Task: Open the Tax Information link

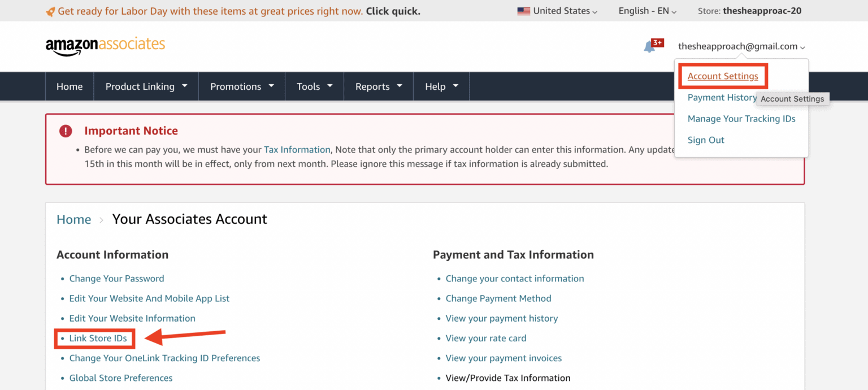Action: click(297, 149)
